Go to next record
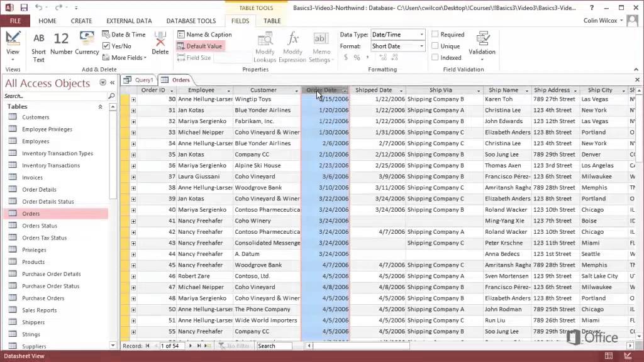This screenshot has height=362, width=644. 190,346
